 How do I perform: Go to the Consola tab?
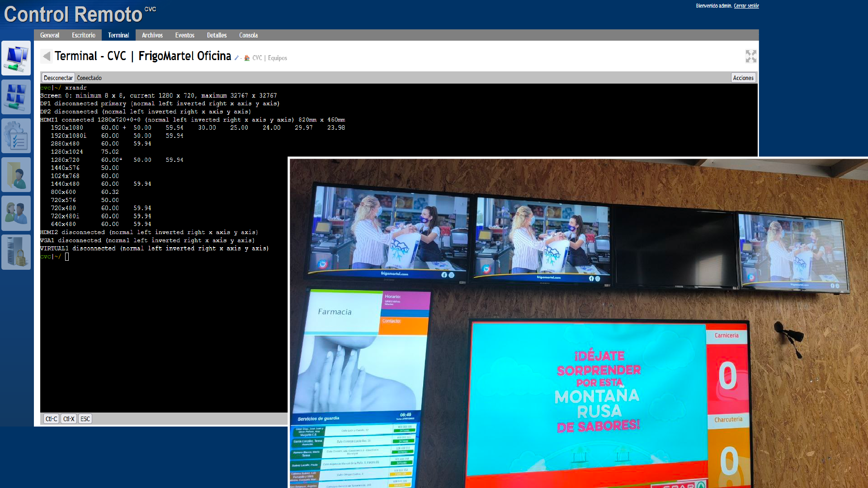click(248, 35)
